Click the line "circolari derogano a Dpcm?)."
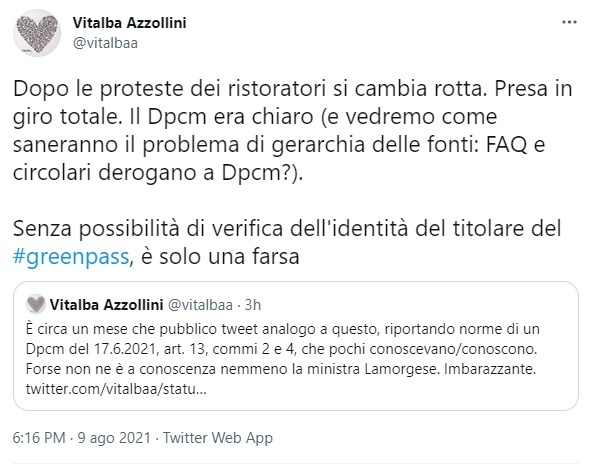This screenshot has width=591, height=469. 158,173
